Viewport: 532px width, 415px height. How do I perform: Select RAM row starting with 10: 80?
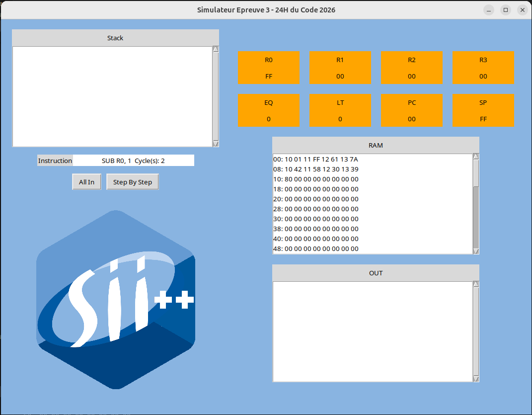[316, 179]
